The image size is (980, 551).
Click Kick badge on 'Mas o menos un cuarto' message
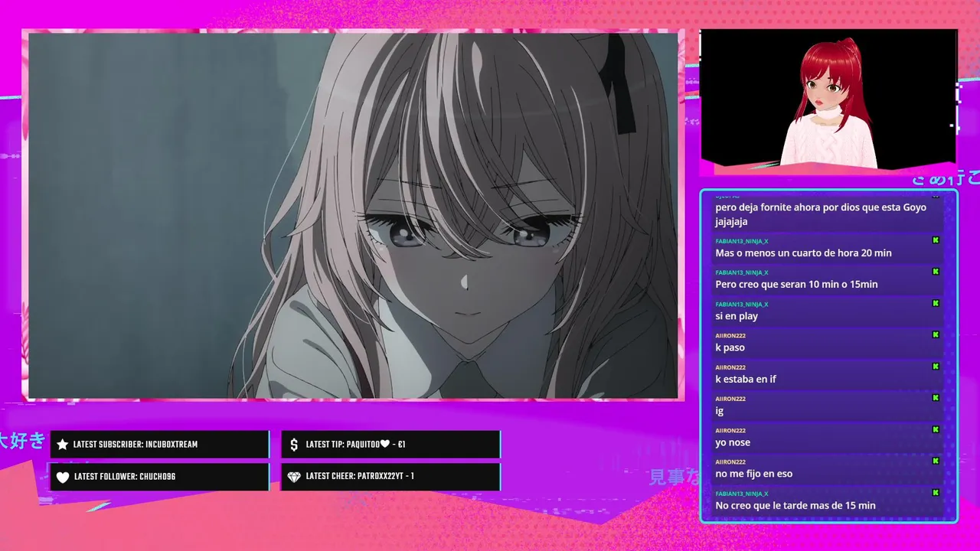tap(936, 240)
